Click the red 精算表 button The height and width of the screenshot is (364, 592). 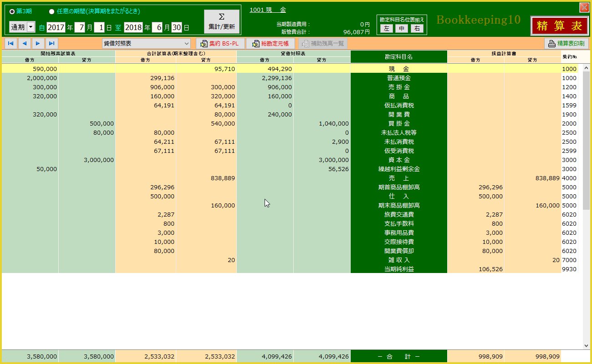pyautogui.click(x=559, y=26)
